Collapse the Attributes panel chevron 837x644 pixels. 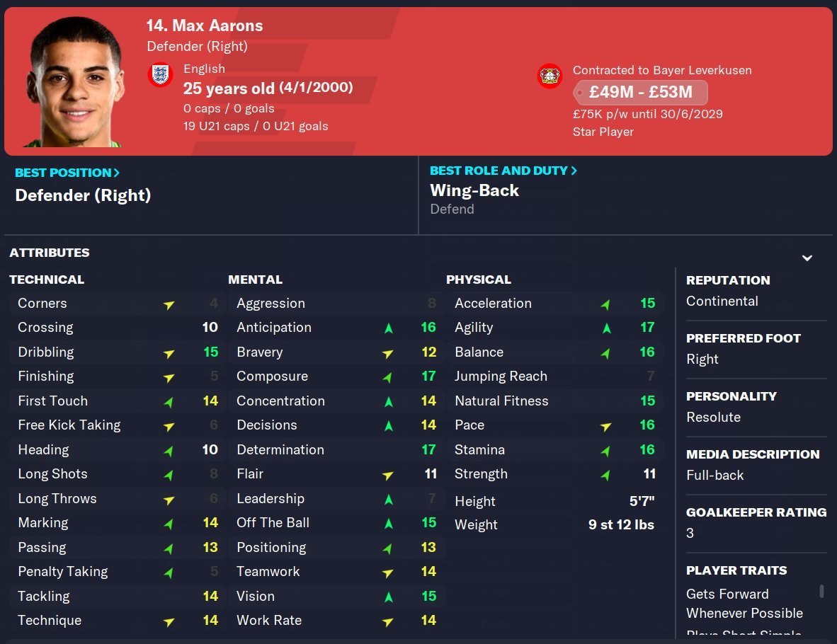point(807,258)
